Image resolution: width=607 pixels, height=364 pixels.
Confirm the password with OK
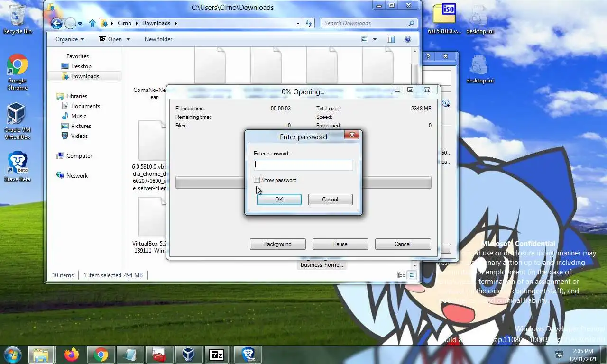(x=279, y=200)
